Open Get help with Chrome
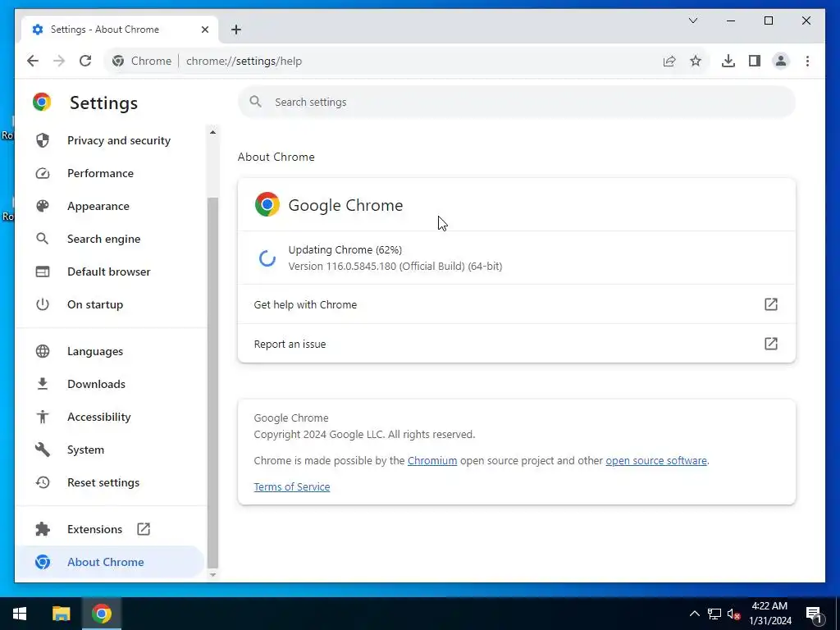The height and width of the screenshot is (630, 840). (x=517, y=304)
